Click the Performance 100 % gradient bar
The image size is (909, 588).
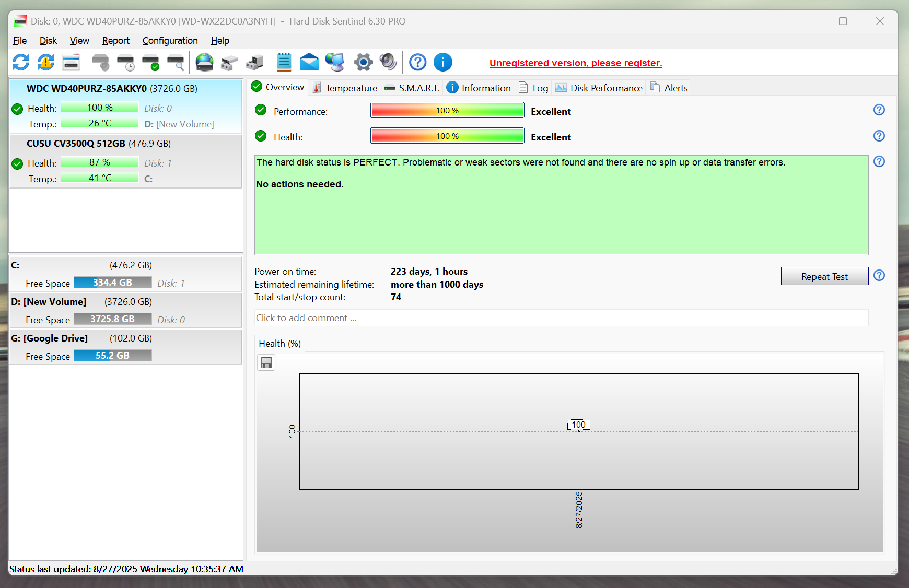tap(447, 111)
